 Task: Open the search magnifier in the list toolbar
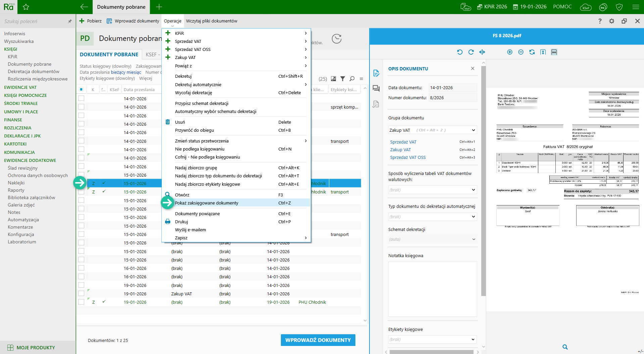coord(352,79)
